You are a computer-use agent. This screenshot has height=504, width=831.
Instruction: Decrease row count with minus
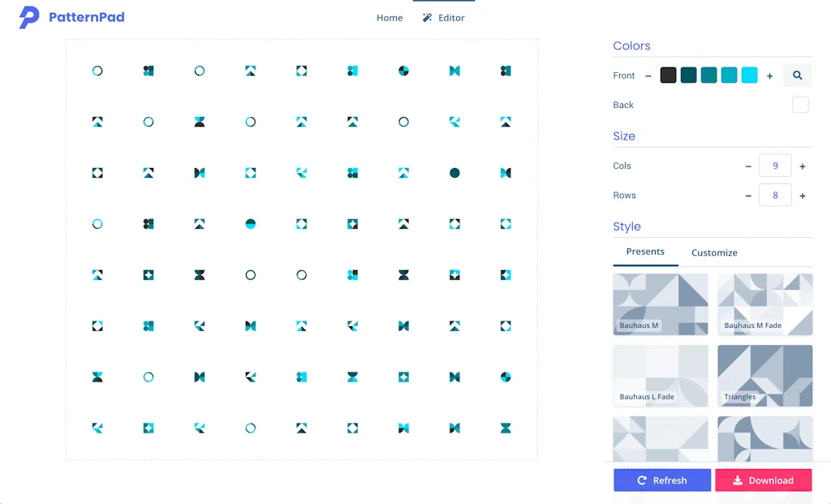pyautogui.click(x=748, y=196)
